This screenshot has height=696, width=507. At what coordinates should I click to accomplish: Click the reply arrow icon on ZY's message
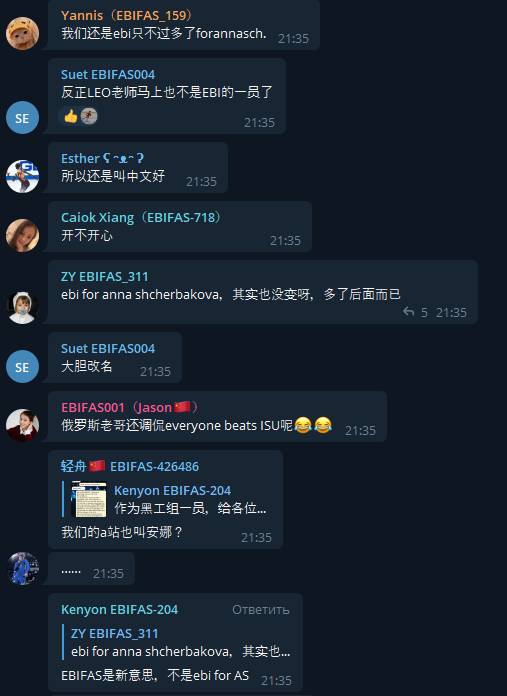pos(408,312)
